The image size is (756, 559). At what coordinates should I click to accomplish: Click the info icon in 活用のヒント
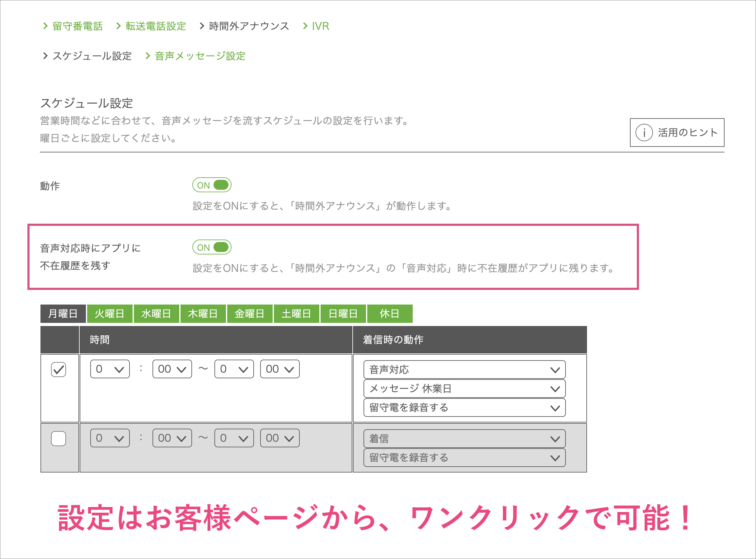[x=644, y=133]
